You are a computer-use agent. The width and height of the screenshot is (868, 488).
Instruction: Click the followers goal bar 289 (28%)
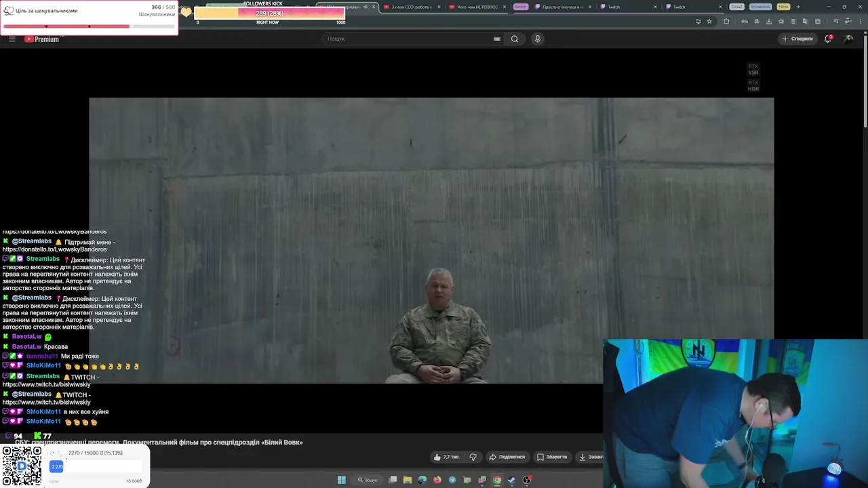[x=269, y=14]
